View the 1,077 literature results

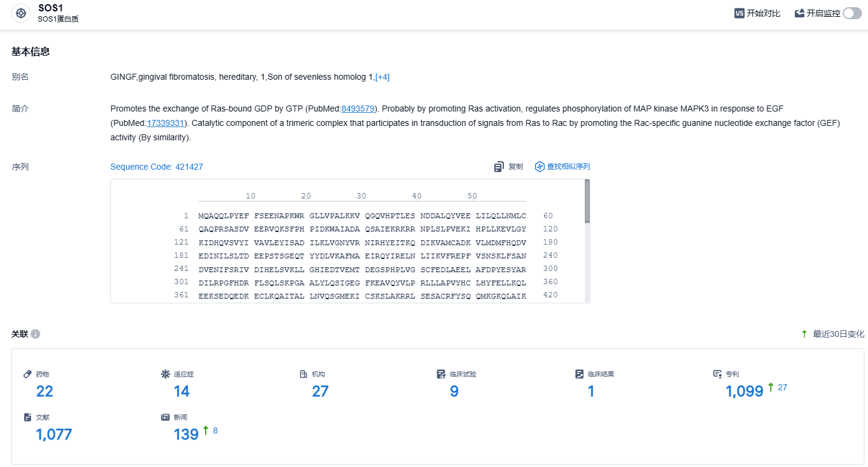coord(54,435)
